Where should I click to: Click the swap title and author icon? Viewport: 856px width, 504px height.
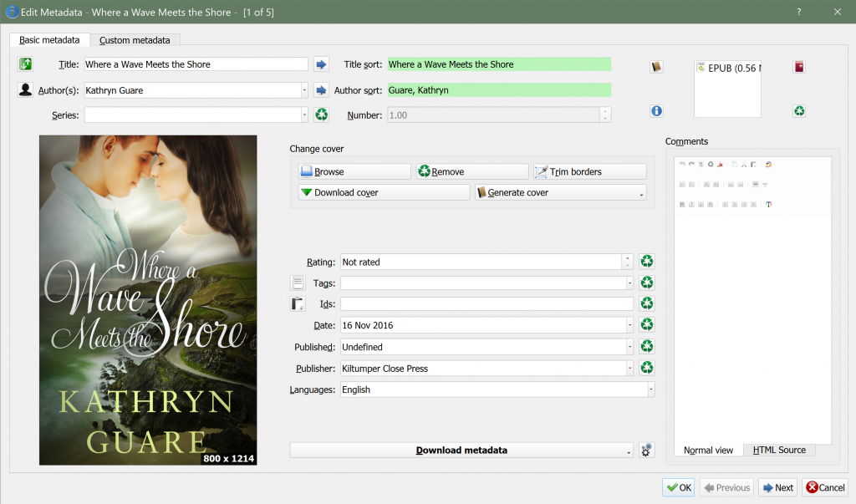25,64
